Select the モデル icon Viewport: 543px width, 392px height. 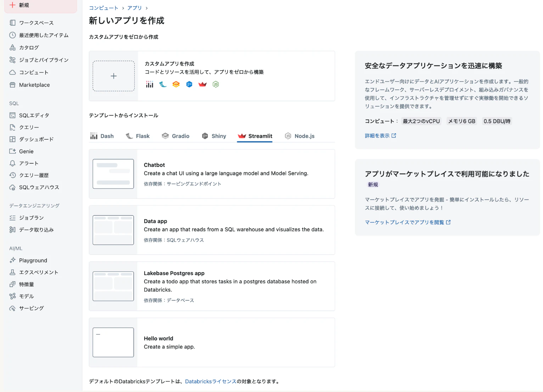12,296
